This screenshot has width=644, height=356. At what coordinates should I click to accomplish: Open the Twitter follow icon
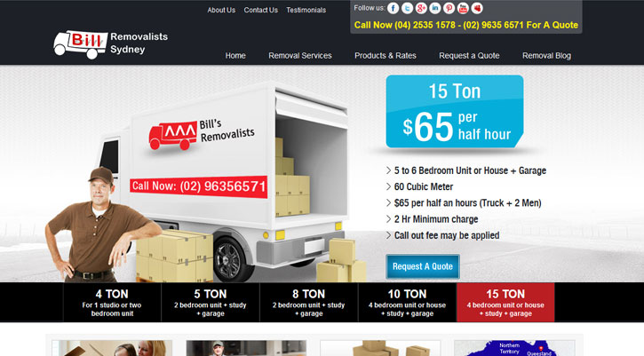(408, 8)
